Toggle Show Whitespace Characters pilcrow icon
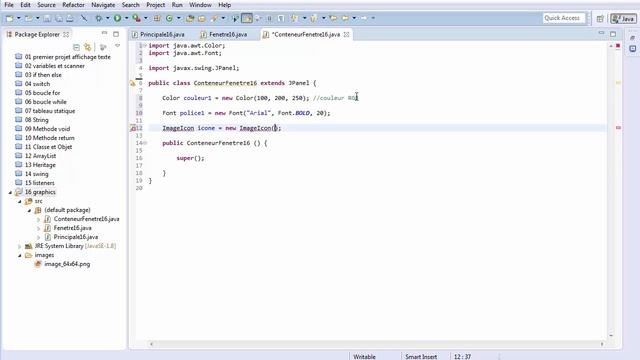The width and height of the screenshot is (640, 360). (x=281, y=18)
